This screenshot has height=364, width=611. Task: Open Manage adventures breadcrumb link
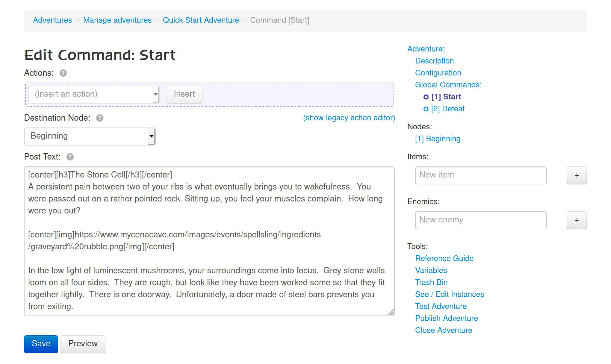(117, 20)
